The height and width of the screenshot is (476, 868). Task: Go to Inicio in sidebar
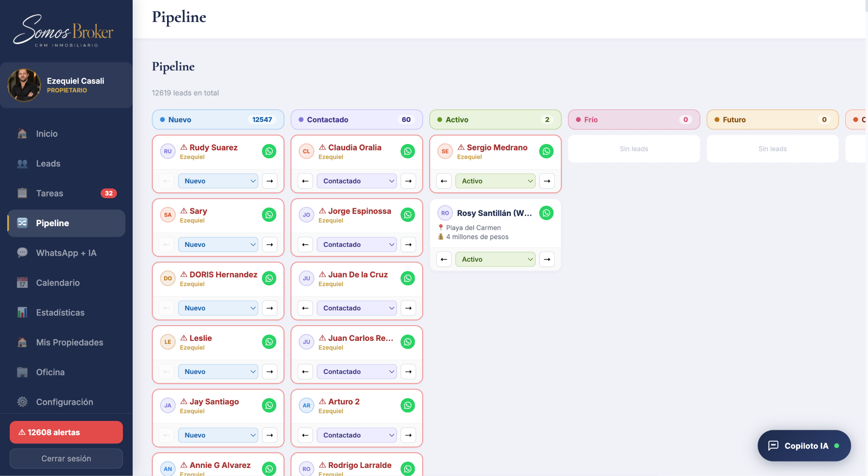coord(67,134)
